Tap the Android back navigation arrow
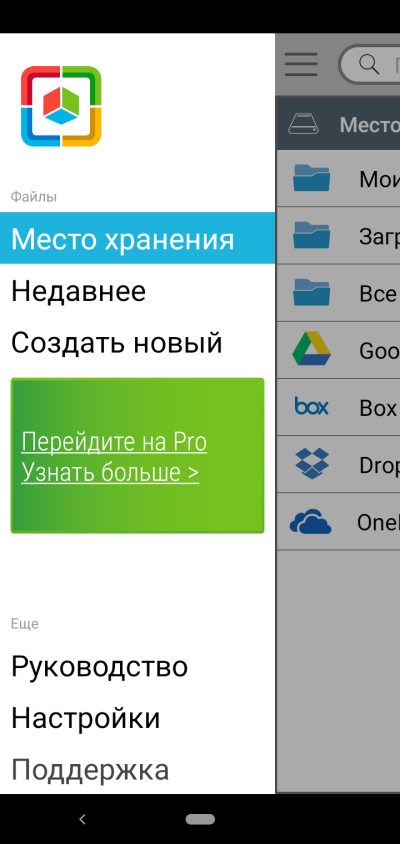The width and height of the screenshot is (400, 844). [x=82, y=819]
